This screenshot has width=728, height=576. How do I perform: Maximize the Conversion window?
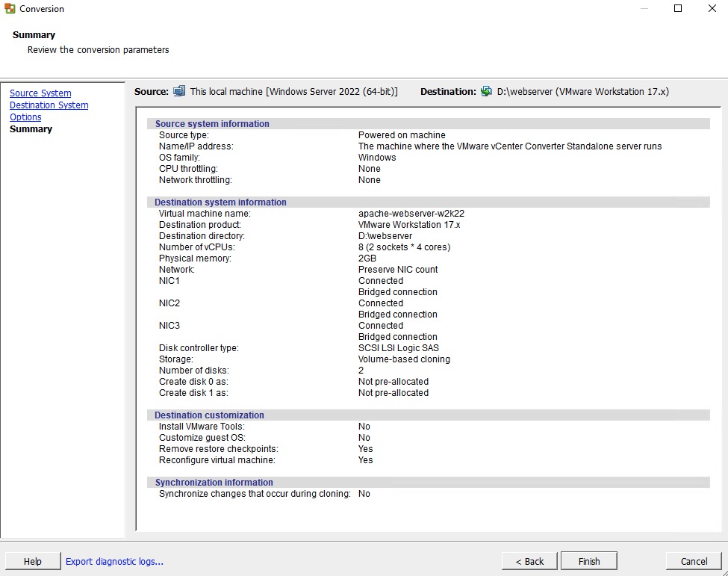(x=678, y=8)
